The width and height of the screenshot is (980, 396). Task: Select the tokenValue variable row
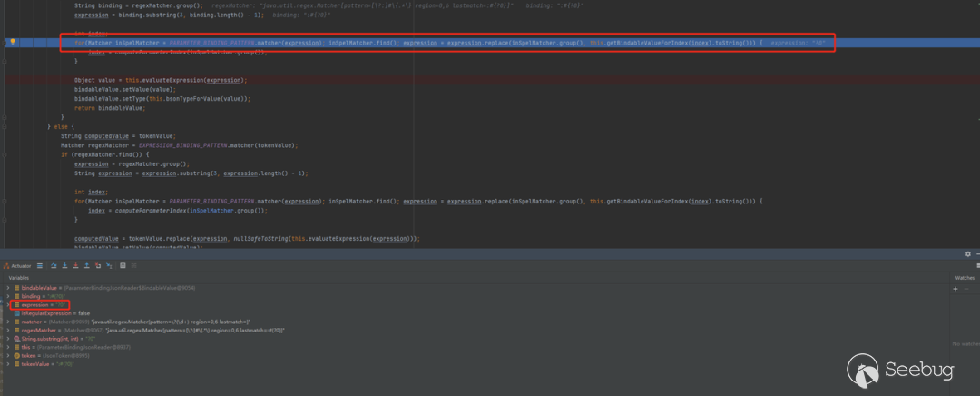point(45,364)
